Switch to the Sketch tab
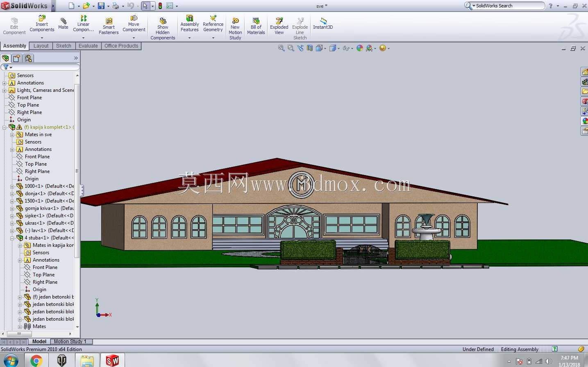The image size is (588, 367). click(64, 46)
